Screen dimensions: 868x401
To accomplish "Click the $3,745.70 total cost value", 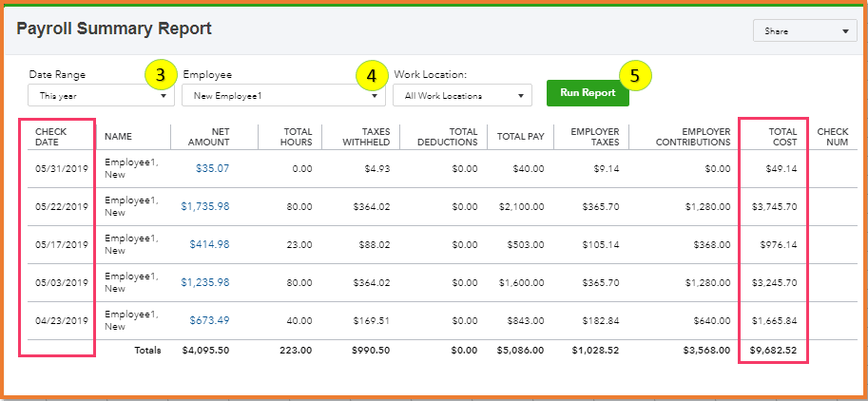I will click(x=775, y=207).
